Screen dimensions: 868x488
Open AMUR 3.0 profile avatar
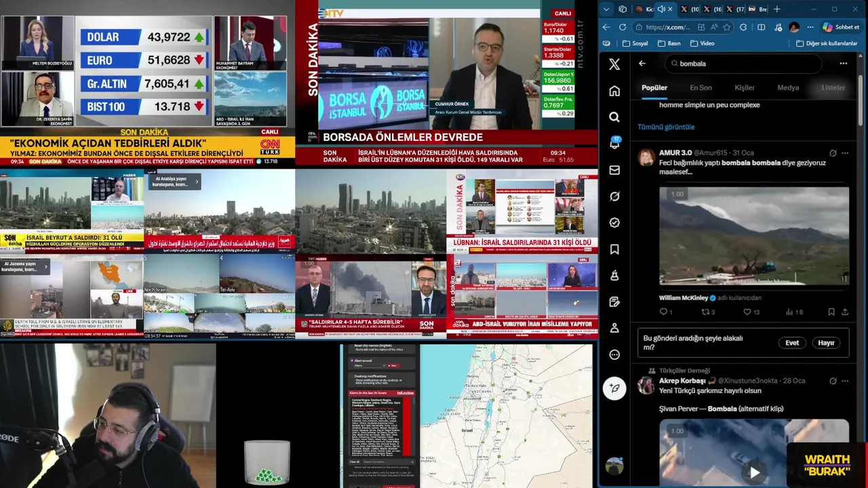point(646,158)
